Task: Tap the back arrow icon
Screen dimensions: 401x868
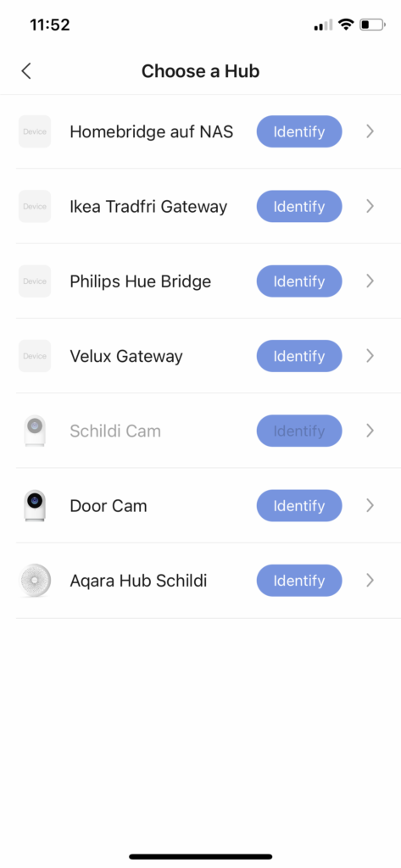Action: pyautogui.click(x=26, y=71)
